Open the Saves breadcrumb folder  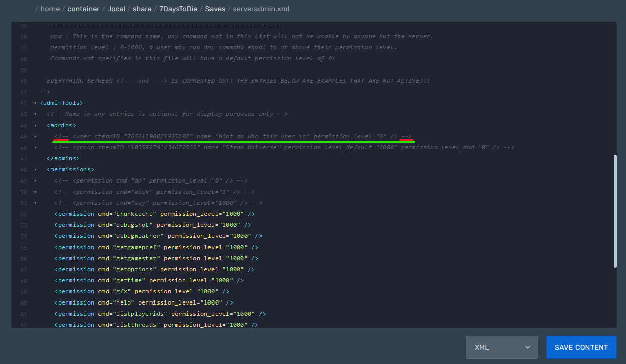click(215, 9)
